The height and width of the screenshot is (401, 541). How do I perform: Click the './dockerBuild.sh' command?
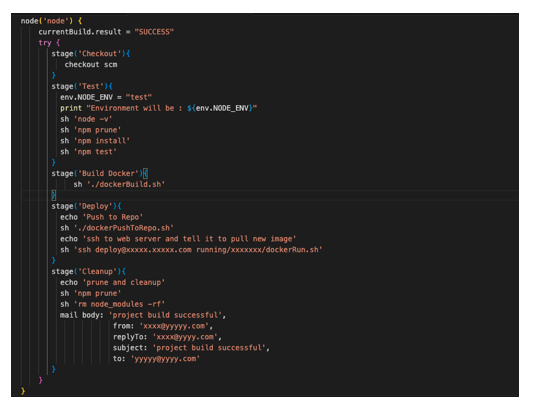point(126,184)
